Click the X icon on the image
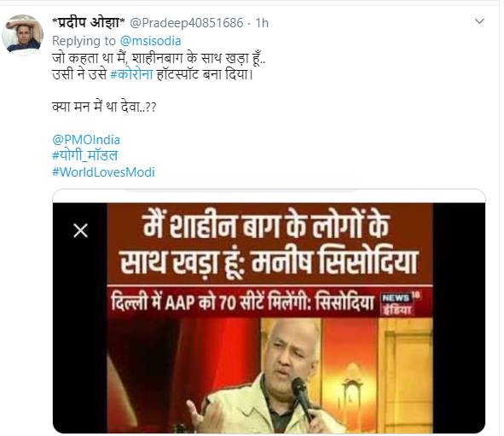The width and height of the screenshot is (504, 436). (x=80, y=230)
